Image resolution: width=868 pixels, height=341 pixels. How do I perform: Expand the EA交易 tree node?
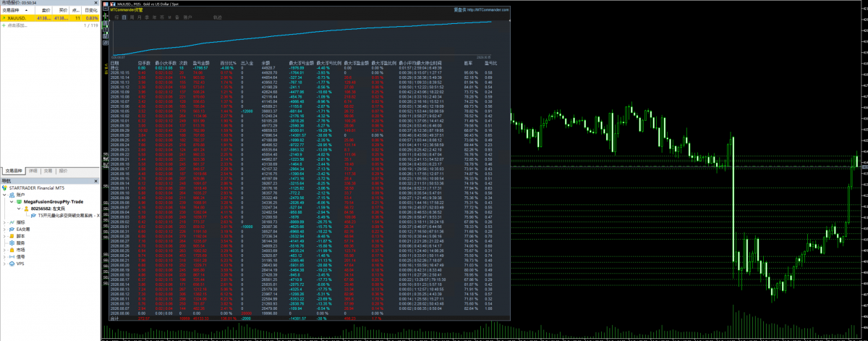click(4, 229)
